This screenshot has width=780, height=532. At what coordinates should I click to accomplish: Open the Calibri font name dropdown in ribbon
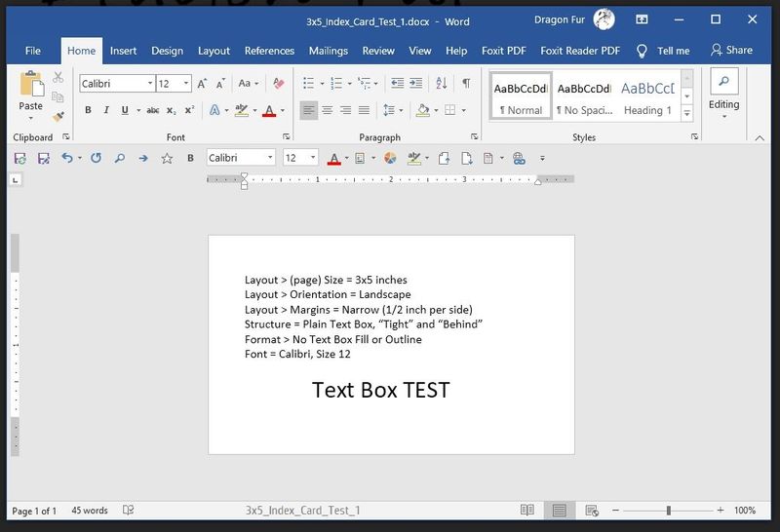(x=148, y=84)
